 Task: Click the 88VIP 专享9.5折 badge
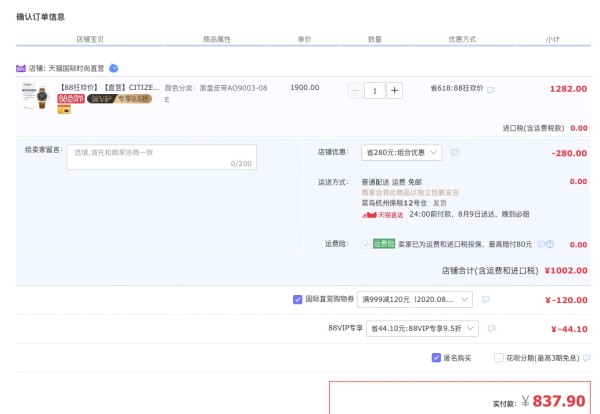coord(119,99)
